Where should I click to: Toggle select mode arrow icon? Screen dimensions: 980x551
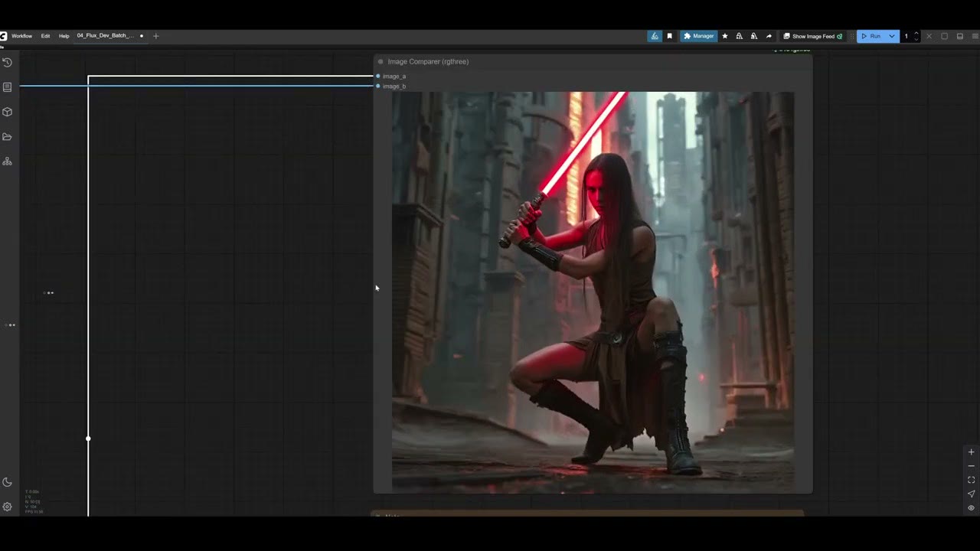[x=971, y=494]
